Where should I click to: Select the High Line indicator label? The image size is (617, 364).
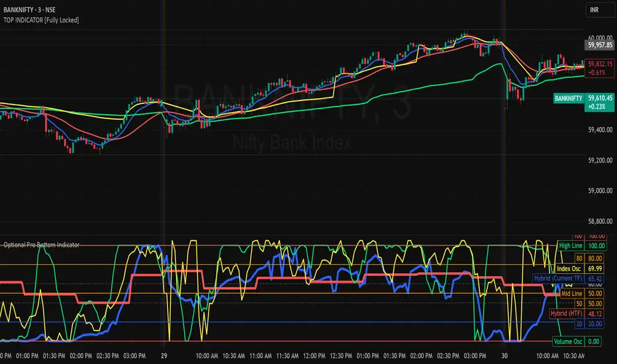571,246
